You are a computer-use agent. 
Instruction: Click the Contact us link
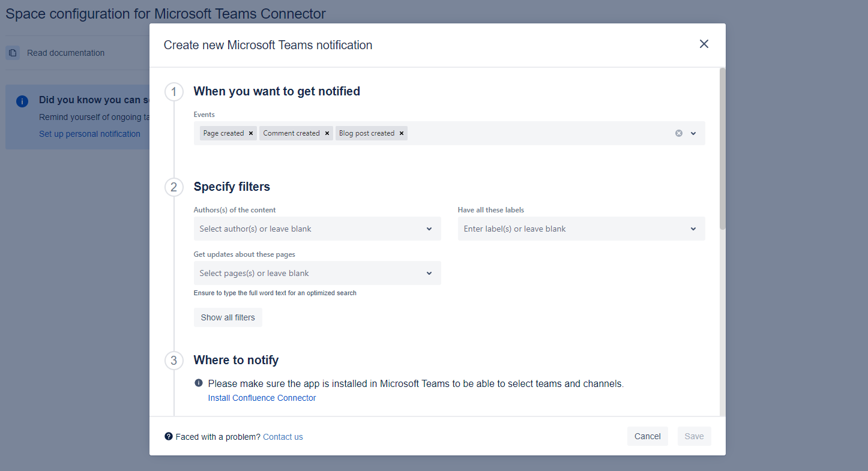pos(283,437)
